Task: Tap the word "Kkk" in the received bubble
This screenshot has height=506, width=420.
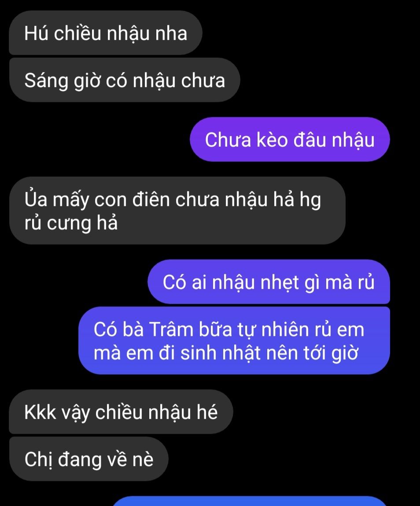Action: (40, 412)
